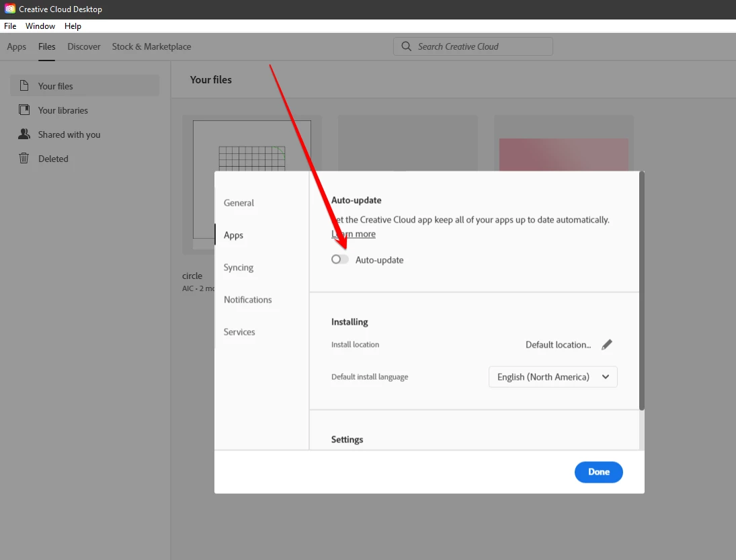The image size is (736, 560).
Task: Click the preferences dialog scrollbar
Action: pos(642,291)
